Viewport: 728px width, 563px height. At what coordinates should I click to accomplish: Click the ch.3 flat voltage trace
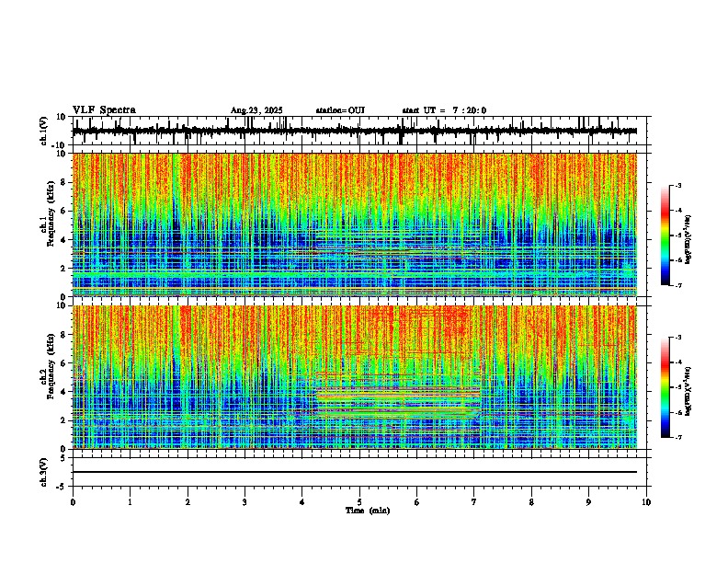(355, 472)
